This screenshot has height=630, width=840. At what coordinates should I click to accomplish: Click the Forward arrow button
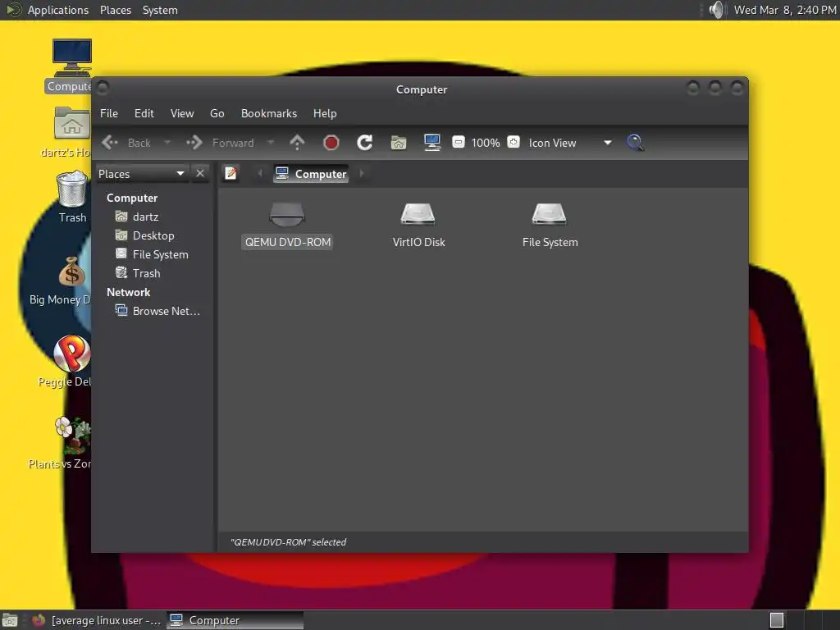pos(220,143)
